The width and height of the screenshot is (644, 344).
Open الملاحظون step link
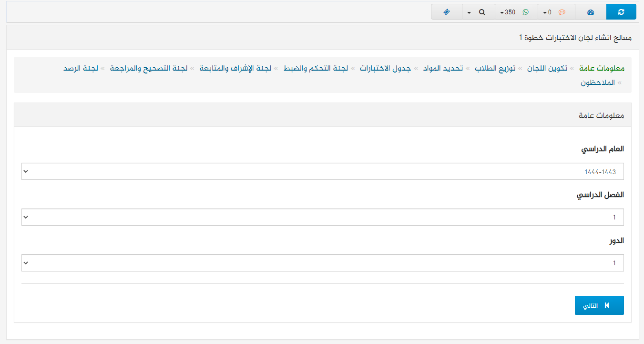click(x=598, y=82)
